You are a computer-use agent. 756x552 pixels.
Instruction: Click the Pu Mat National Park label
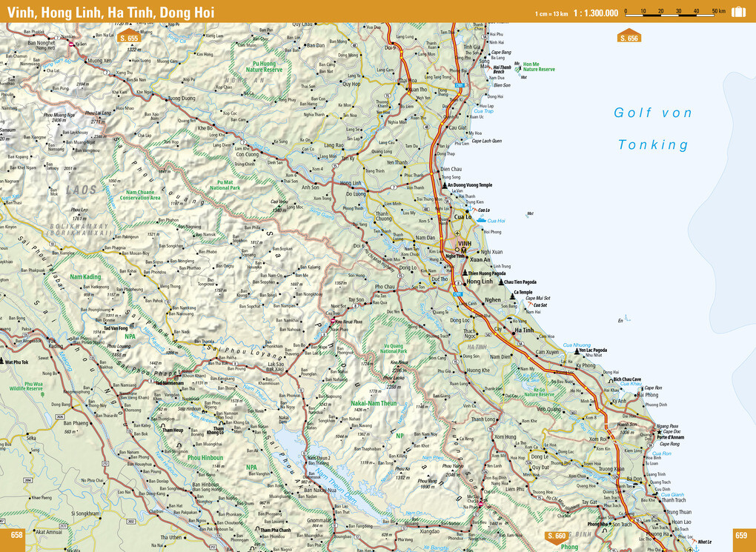click(228, 185)
